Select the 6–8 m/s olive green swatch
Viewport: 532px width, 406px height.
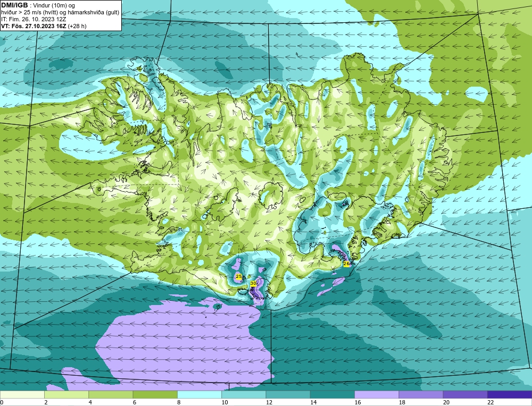coord(155,395)
